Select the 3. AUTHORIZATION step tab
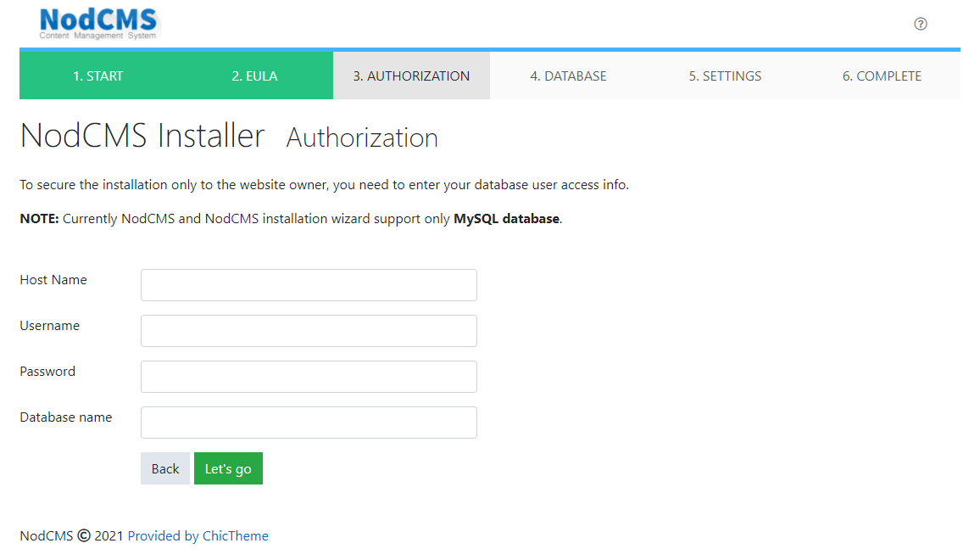 pos(411,76)
